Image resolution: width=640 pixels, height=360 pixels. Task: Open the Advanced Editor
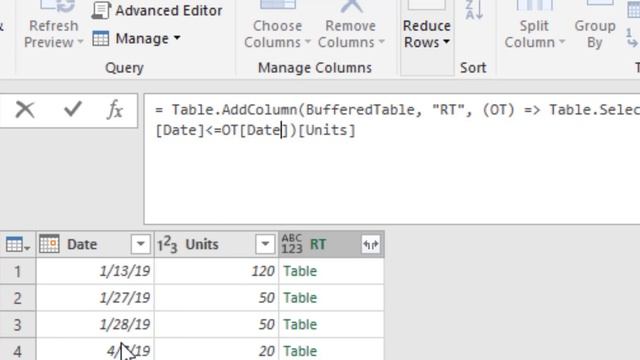[x=158, y=11]
